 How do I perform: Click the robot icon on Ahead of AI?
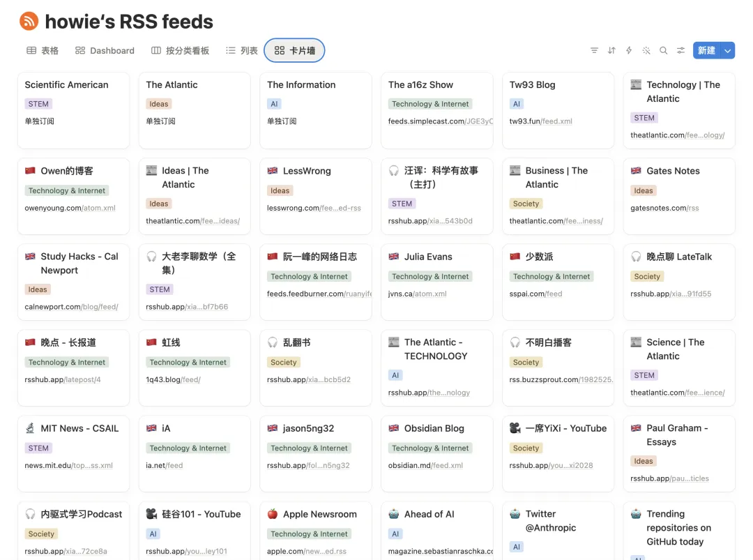click(394, 514)
